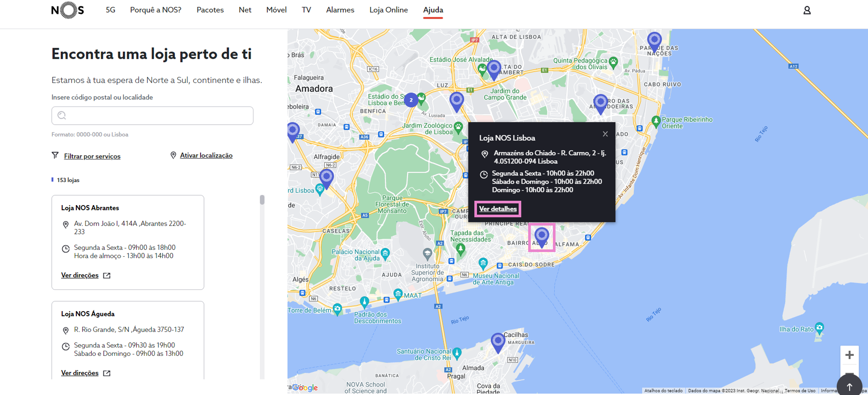Open the 5G menu item
868x395 pixels.
[111, 10]
